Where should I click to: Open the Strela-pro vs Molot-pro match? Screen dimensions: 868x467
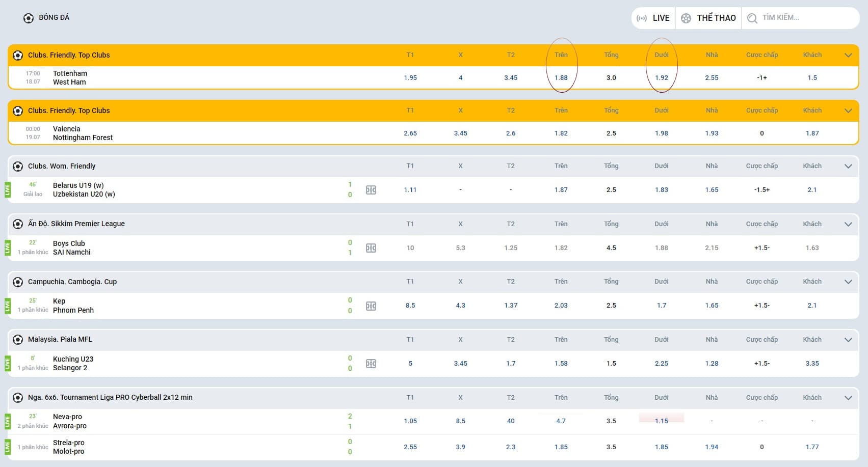69,447
